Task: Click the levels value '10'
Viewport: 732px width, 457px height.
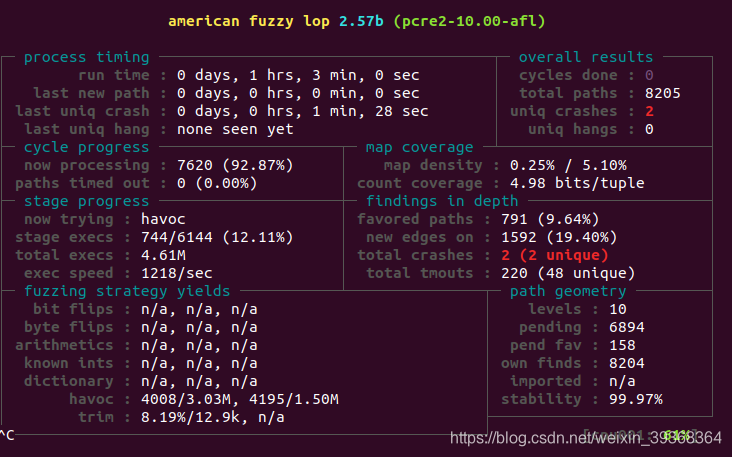Action: 618,309
